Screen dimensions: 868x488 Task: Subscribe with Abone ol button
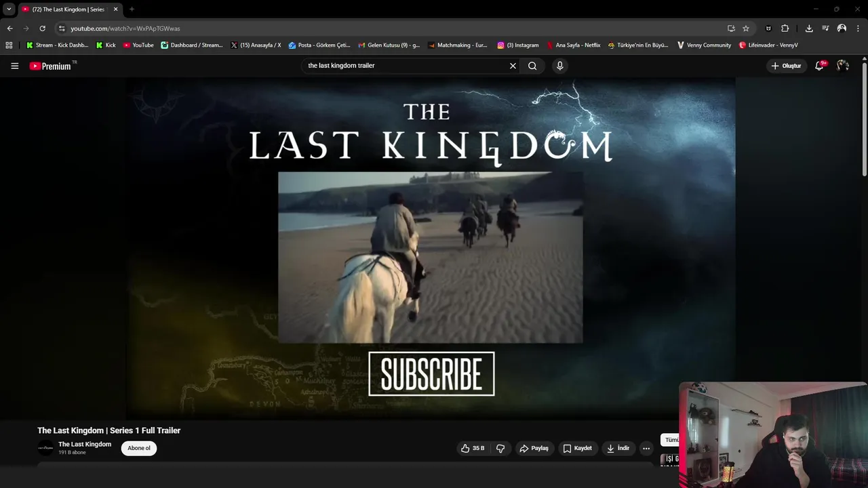(x=139, y=448)
